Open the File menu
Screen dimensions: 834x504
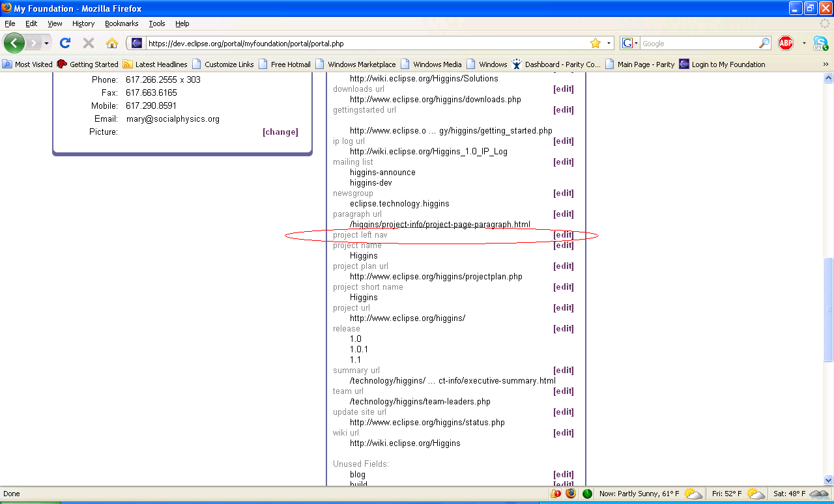pos(10,23)
